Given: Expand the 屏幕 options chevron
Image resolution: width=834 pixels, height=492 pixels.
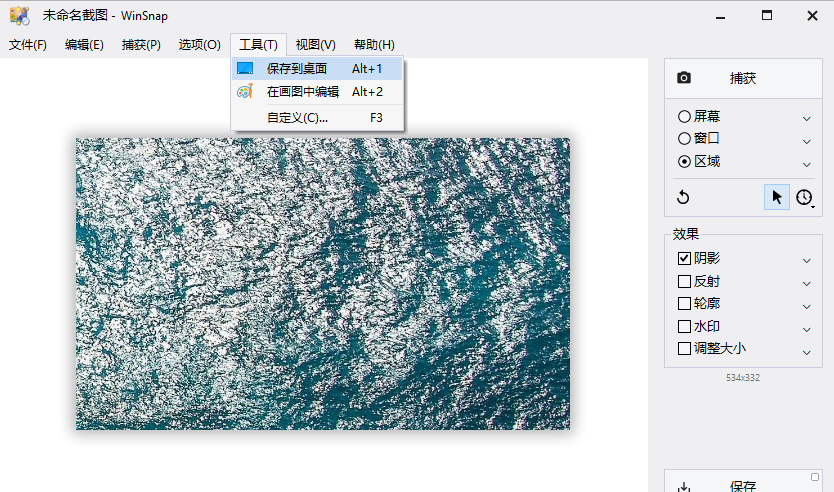Looking at the screenshot, I should pyautogui.click(x=806, y=119).
